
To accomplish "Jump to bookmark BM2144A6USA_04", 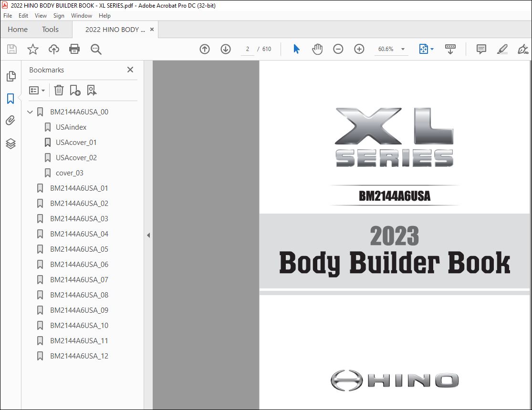I will pyautogui.click(x=79, y=234).
